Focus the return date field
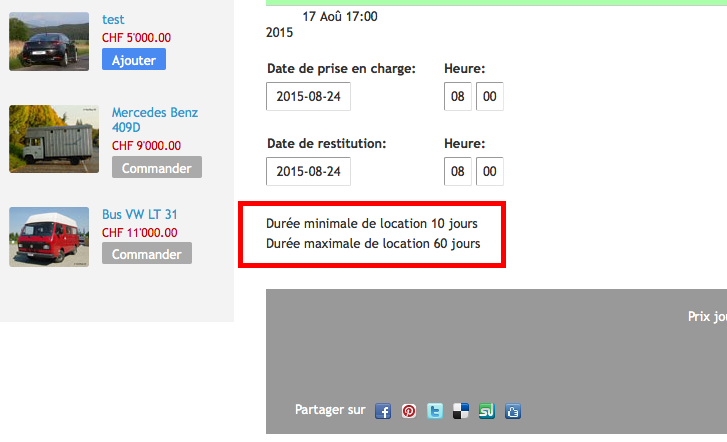This screenshot has height=442, width=727. point(308,171)
